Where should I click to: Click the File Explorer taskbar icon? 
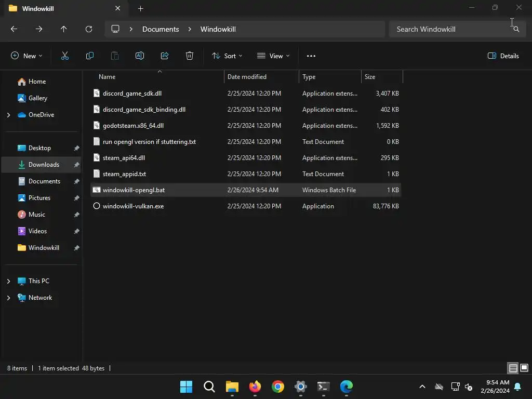(x=232, y=387)
